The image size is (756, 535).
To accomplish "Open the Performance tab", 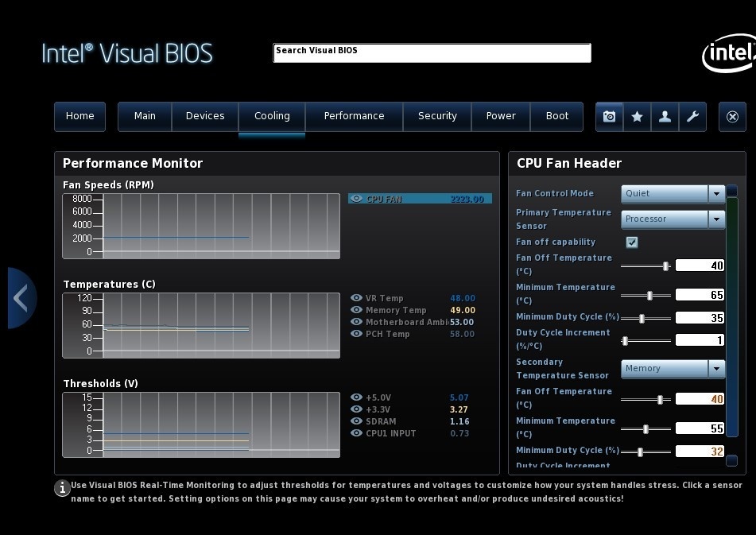I will pyautogui.click(x=354, y=116).
